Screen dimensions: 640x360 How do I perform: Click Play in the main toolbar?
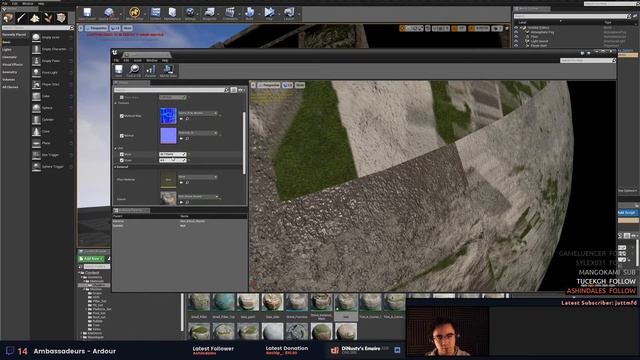269,13
